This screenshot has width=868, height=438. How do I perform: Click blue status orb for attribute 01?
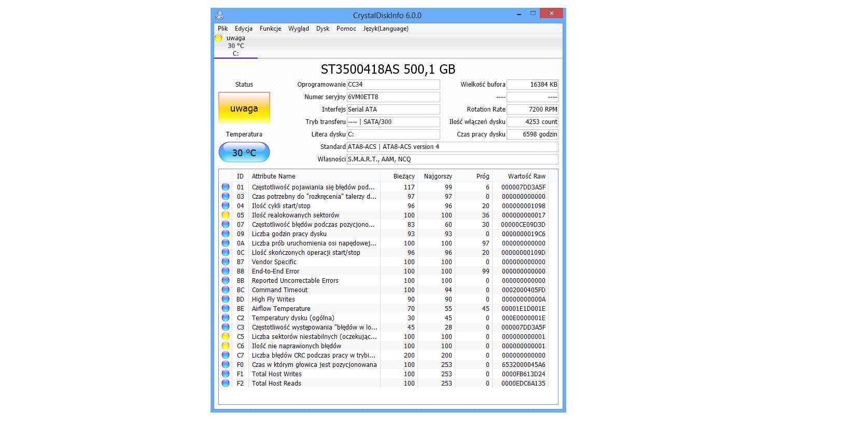point(226,187)
